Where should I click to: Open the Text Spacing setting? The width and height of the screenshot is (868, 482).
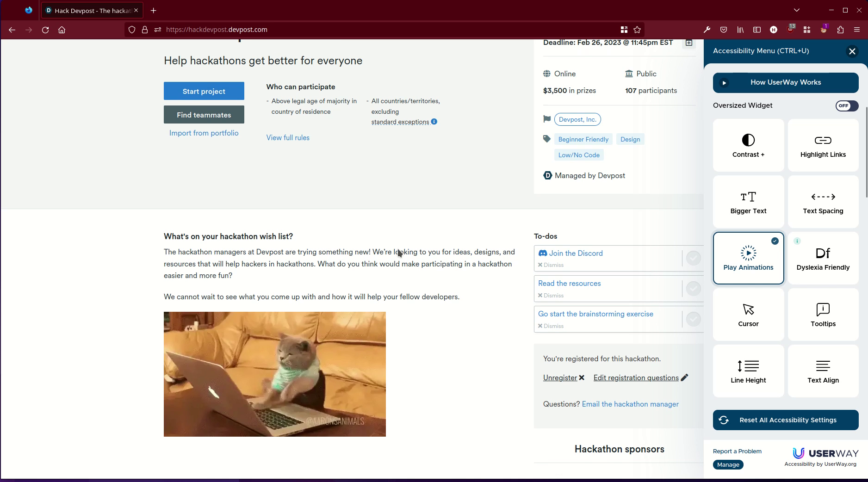[823, 201]
